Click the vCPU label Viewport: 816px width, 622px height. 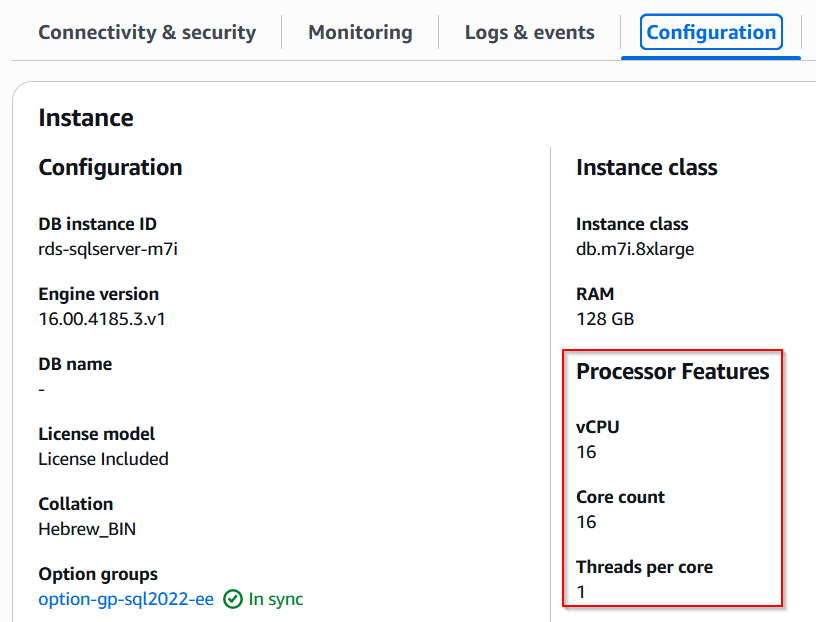click(x=598, y=427)
